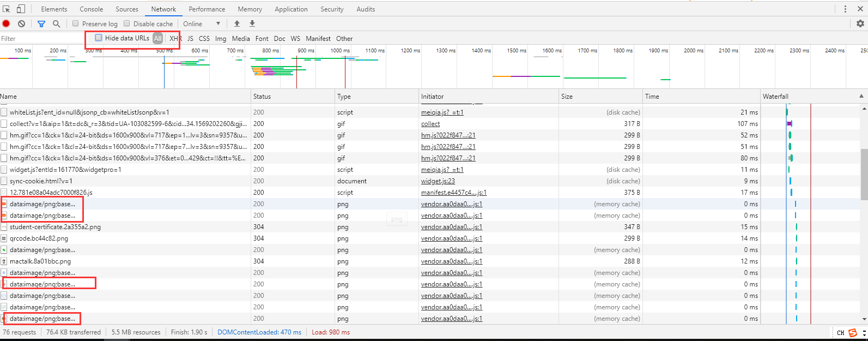Enable the Disable cache checkbox

[x=127, y=23]
